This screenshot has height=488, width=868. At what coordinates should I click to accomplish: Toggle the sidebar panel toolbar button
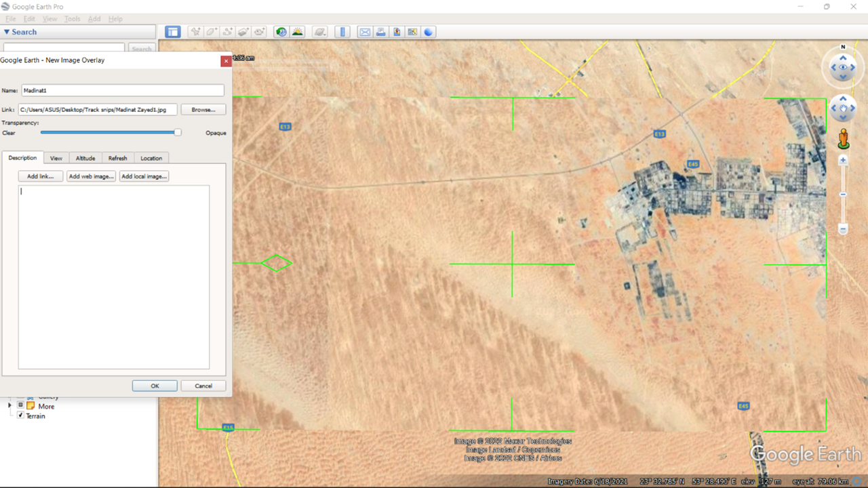(x=173, y=32)
